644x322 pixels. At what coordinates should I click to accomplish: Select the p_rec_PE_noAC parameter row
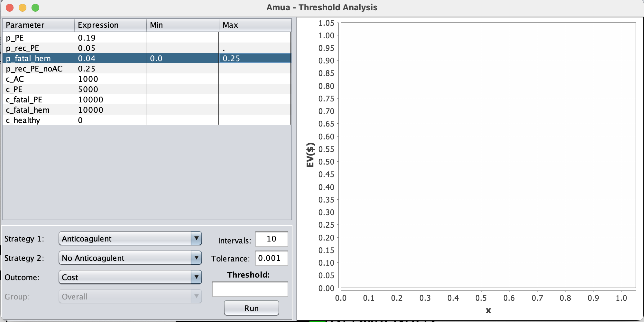pos(38,69)
